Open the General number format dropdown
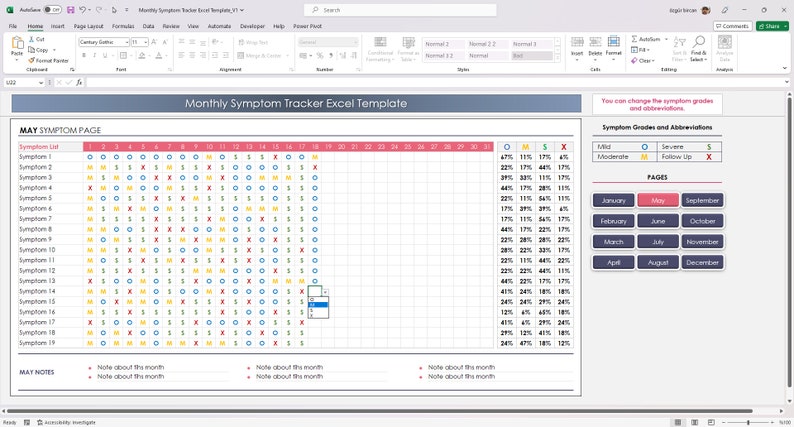This screenshot has height=427, width=794. click(x=355, y=42)
